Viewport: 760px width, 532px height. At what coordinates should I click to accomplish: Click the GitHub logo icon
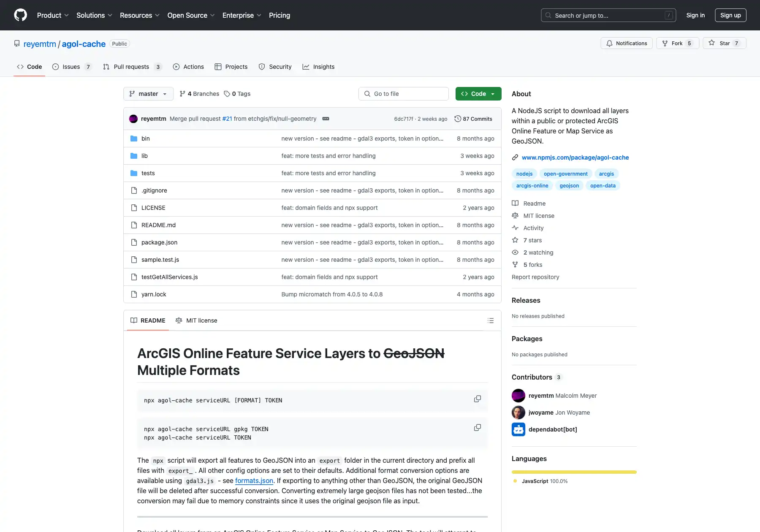point(20,15)
